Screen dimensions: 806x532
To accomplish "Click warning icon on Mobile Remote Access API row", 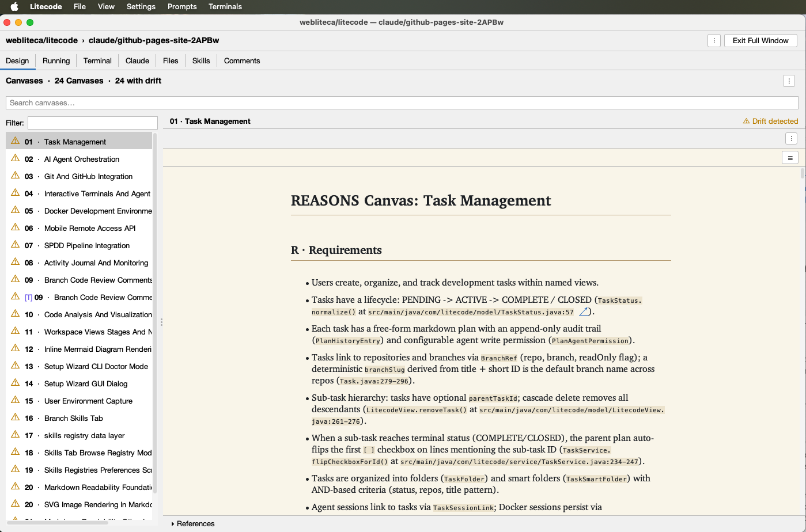I will (16, 227).
